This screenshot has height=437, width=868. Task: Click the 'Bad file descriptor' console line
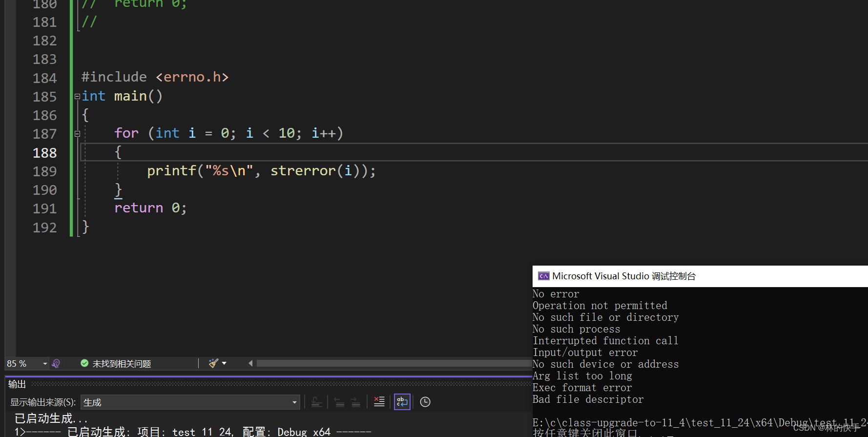point(588,399)
